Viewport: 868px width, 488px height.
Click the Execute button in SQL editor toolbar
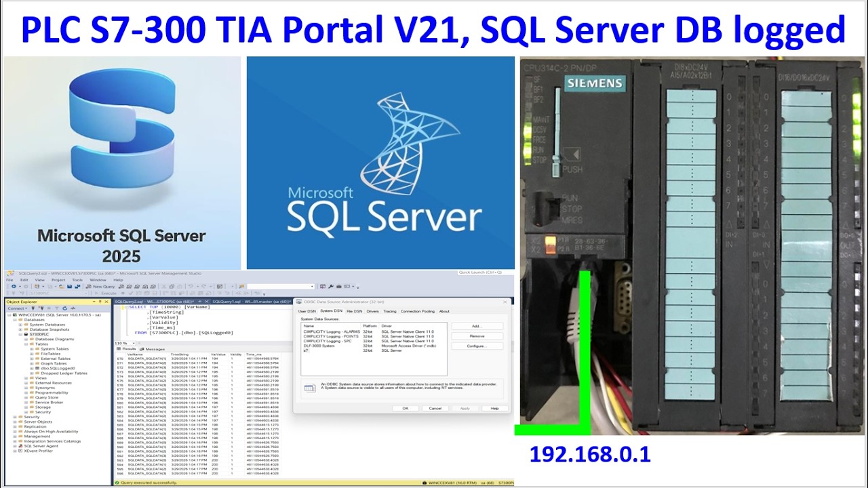(106, 293)
